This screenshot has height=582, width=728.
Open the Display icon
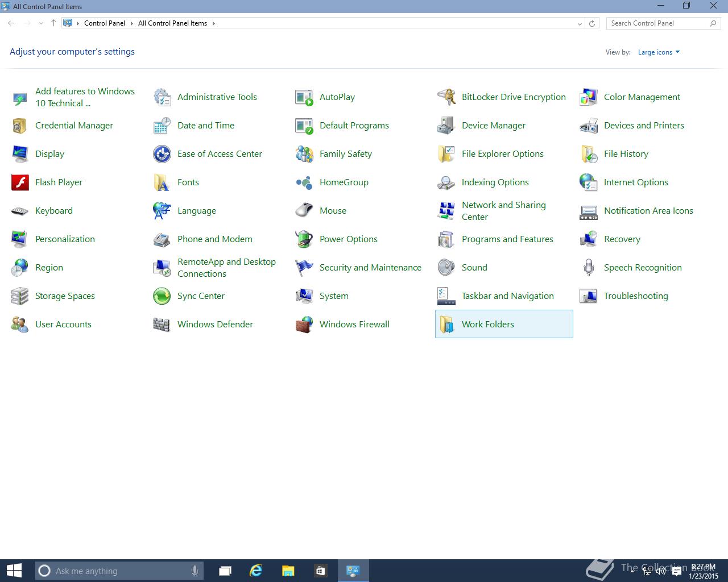pos(20,154)
